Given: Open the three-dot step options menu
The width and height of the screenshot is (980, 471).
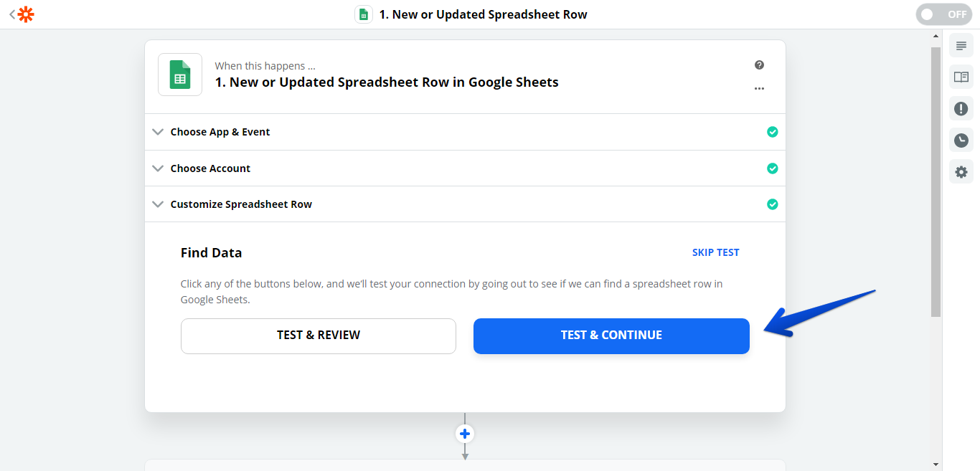Looking at the screenshot, I should pyautogui.click(x=759, y=89).
